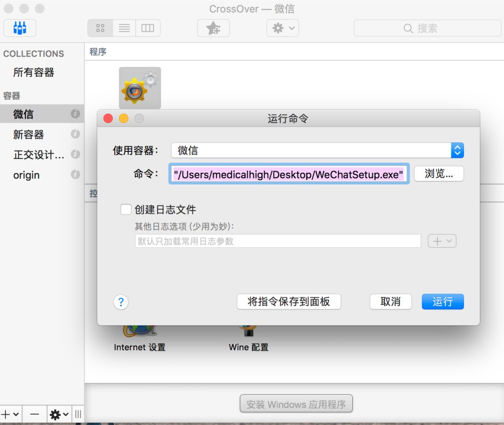Viewport: 504px width, 425px height.
Task: Open the add bottle plus dropdown
Action: click(10, 414)
